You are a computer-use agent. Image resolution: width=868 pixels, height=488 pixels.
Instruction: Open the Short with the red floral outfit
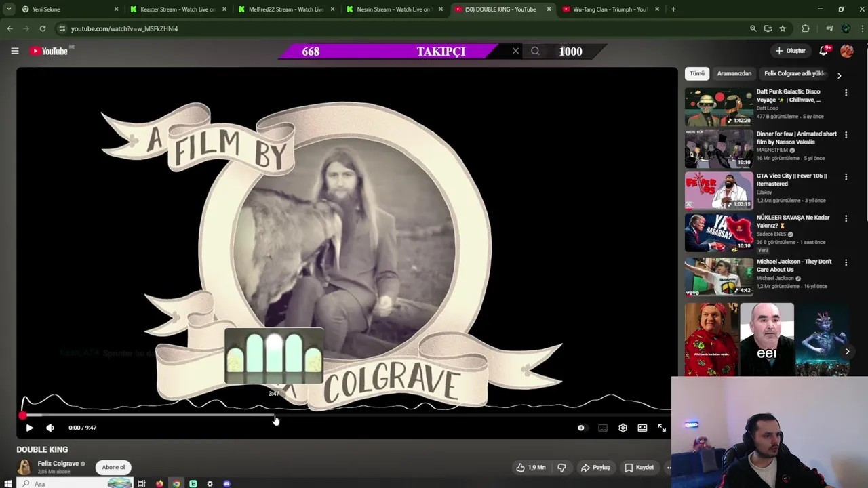click(711, 340)
